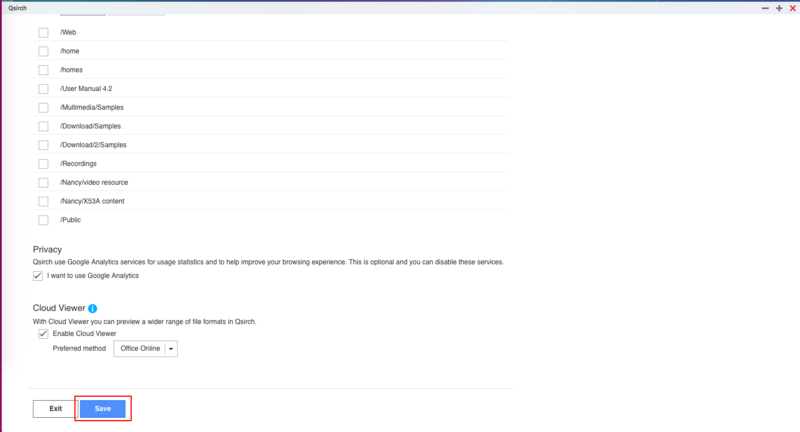Screen dimensions: 800x432
Task: Disable I want to use Google Analytics
Action: [38, 276]
